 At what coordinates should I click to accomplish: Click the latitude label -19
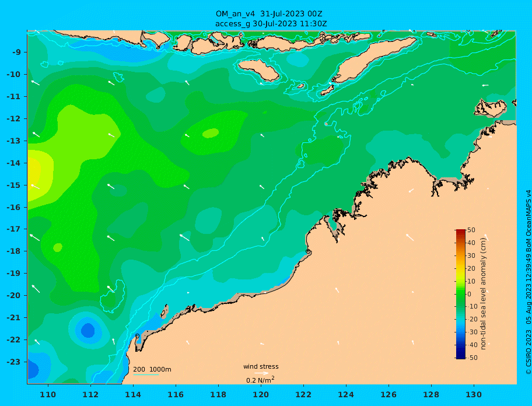click(14, 273)
